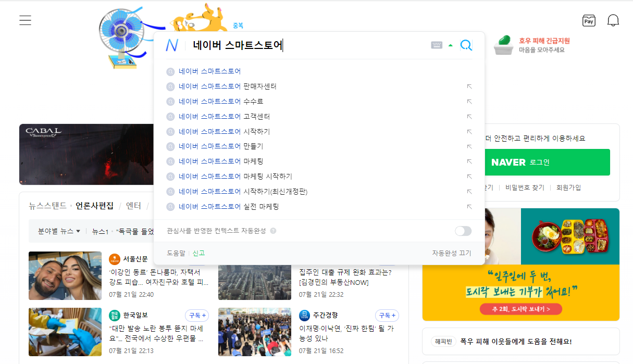The width and height of the screenshot is (633, 364).
Task: Open the notifications bell icon
Action: tap(613, 21)
